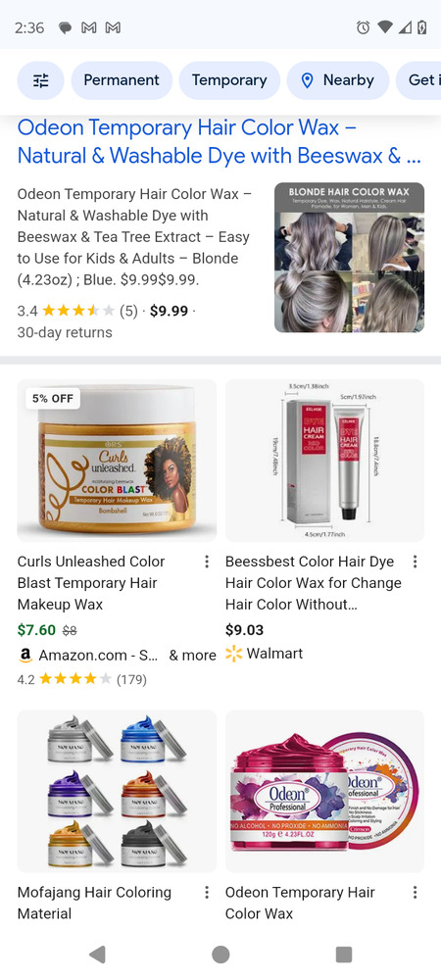Open more options for Mofajang Hair Coloring
The width and height of the screenshot is (441, 980).
(207, 892)
